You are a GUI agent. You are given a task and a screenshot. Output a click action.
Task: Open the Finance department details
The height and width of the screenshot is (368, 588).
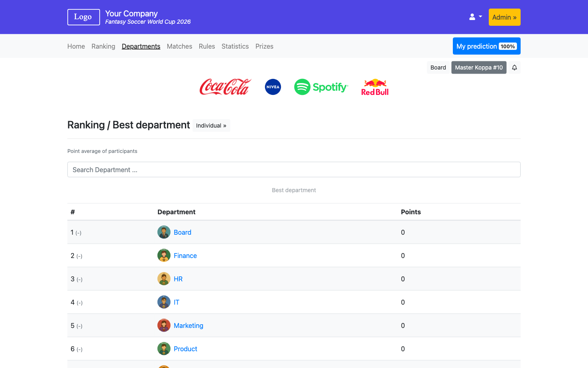[185, 255]
